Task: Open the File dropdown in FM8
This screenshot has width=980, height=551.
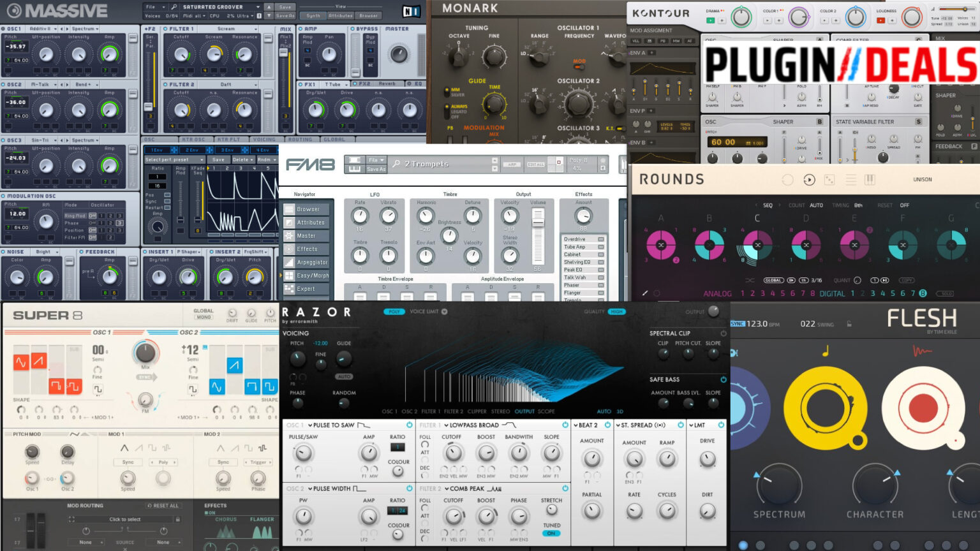Action: click(375, 161)
